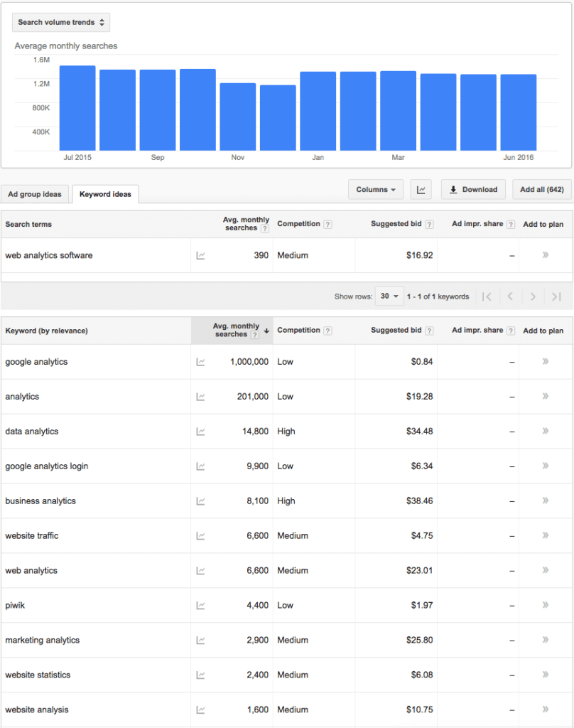Show trend chart for business analytics

coord(200,501)
